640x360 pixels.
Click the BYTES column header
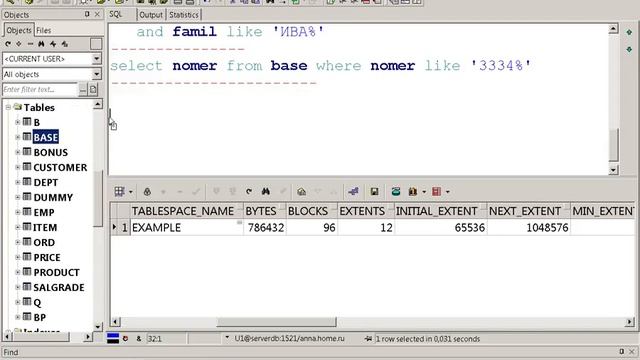[x=264, y=211]
